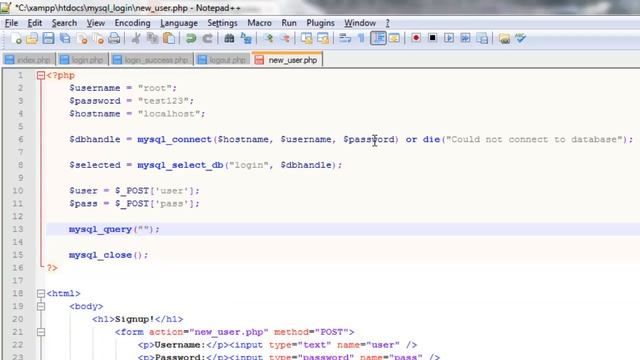Collapse the form tag fold marker on line 21
640x360 pixels.
(x=40, y=332)
